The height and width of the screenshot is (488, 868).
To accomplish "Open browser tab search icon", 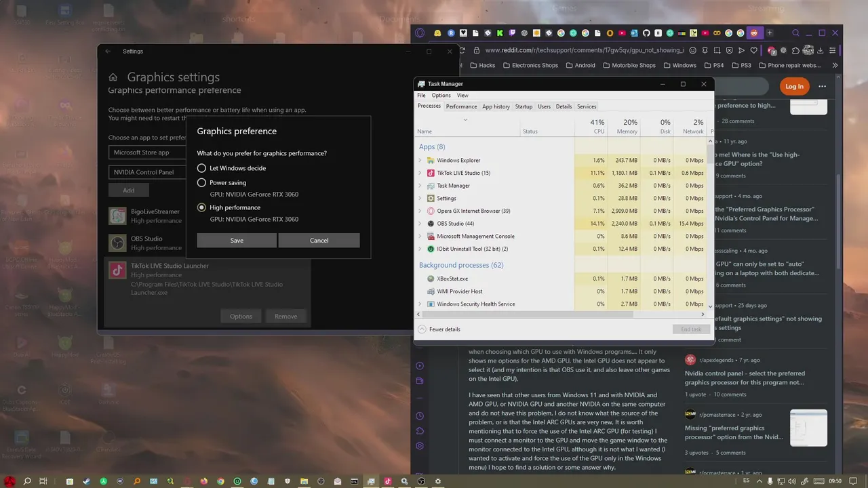I will [x=795, y=33].
